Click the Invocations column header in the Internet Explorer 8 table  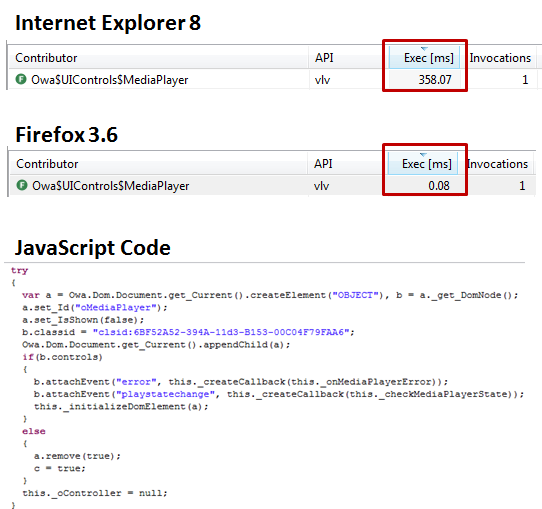click(x=500, y=58)
